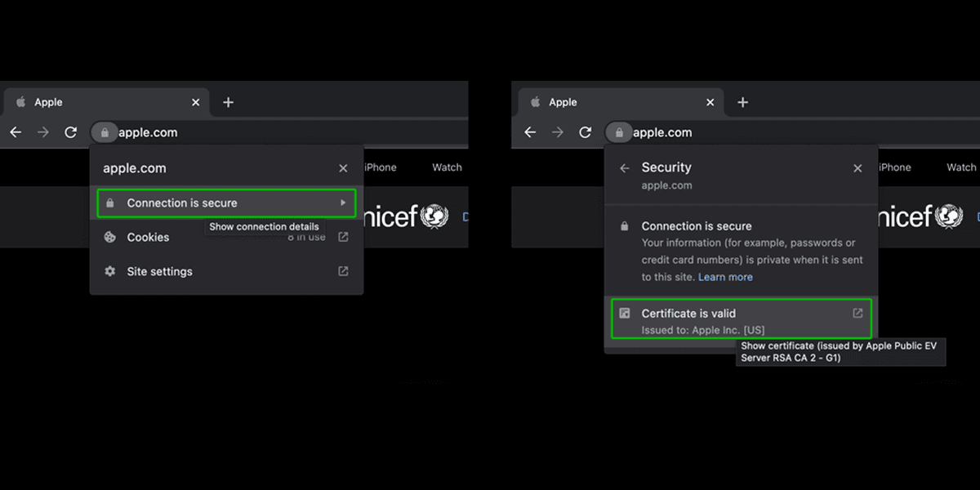Reload the page in the left browser window
The height and width of the screenshot is (490, 980).
coord(71,132)
